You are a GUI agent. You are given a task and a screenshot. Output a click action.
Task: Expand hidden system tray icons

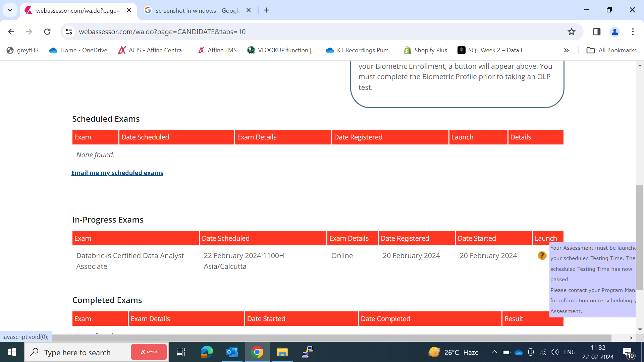[494, 352]
